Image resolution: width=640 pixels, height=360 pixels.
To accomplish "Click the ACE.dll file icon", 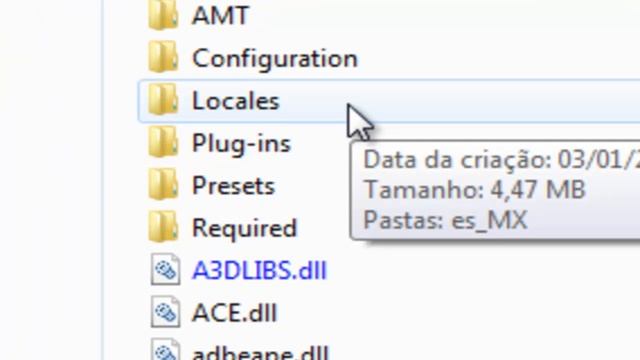I will pos(165,312).
